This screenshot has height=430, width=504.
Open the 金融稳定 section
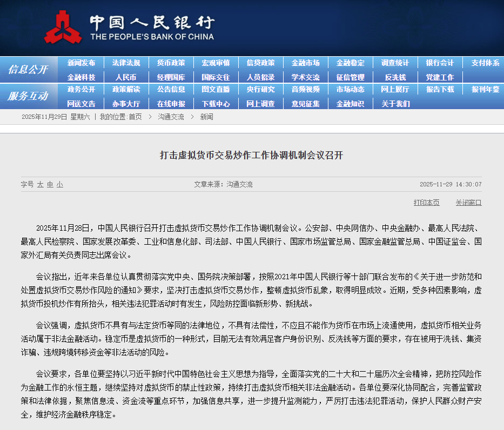[351, 63]
